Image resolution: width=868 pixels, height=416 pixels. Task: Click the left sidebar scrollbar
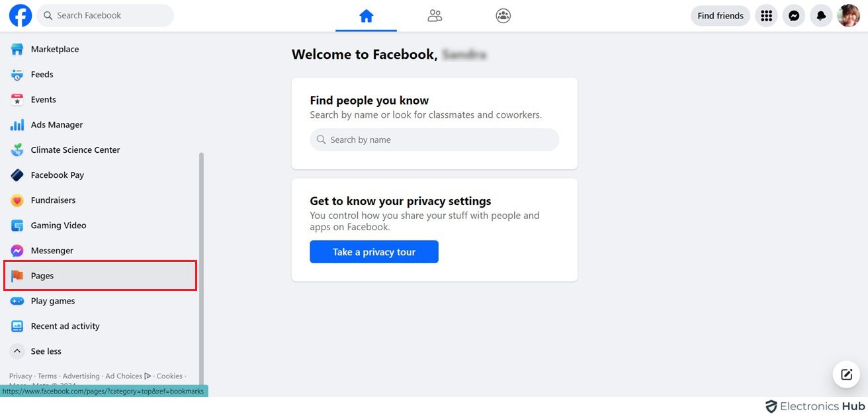201,265
